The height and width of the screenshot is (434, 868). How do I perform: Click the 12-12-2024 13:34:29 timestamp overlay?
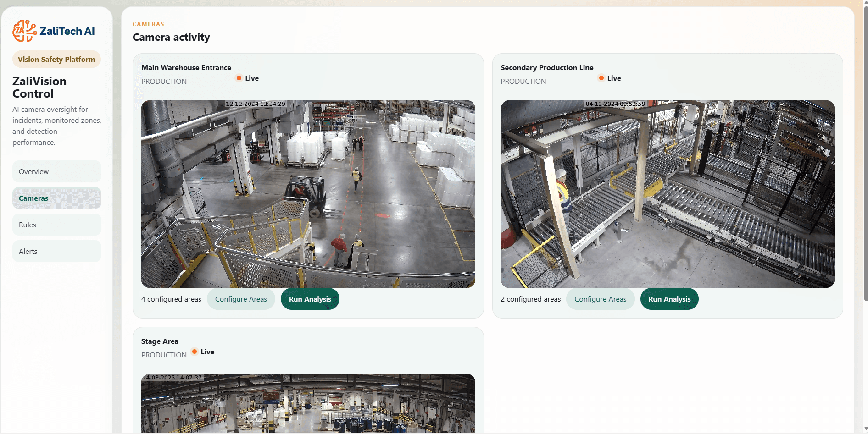tap(256, 104)
